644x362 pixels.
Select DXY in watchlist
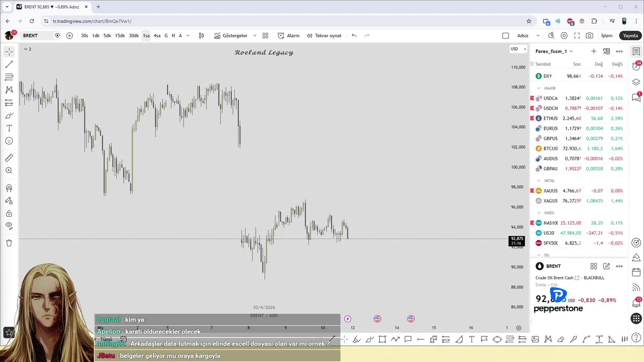pyautogui.click(x=579, y=76)
